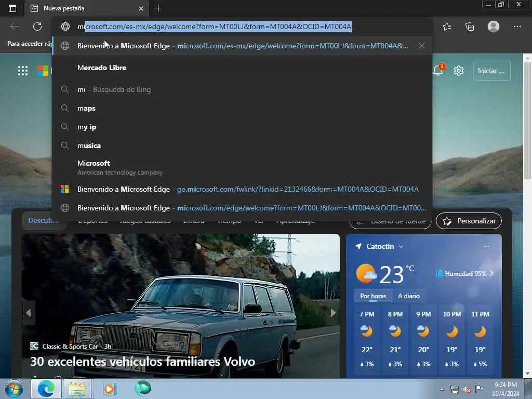Viewport: 532px width, 399px height.
Task: Open the microsoft.com/edge/welcome suggestion
Action: coord(242,208)
